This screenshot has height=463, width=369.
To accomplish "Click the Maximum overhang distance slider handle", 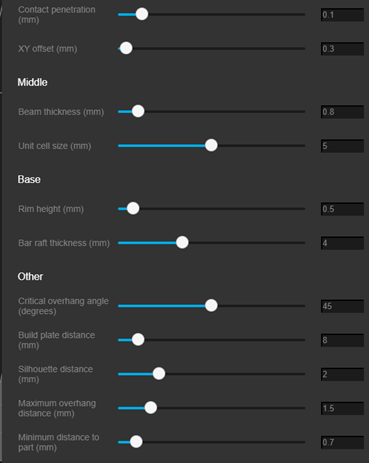I will pos(151,408).
